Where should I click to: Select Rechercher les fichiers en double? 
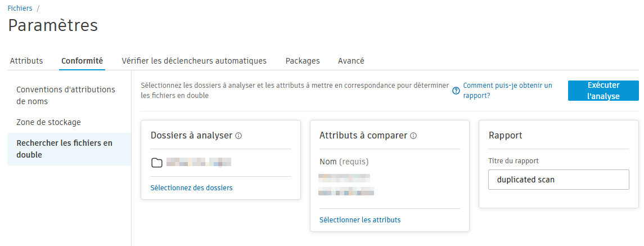pyautogui.click(x=64, y=149)
